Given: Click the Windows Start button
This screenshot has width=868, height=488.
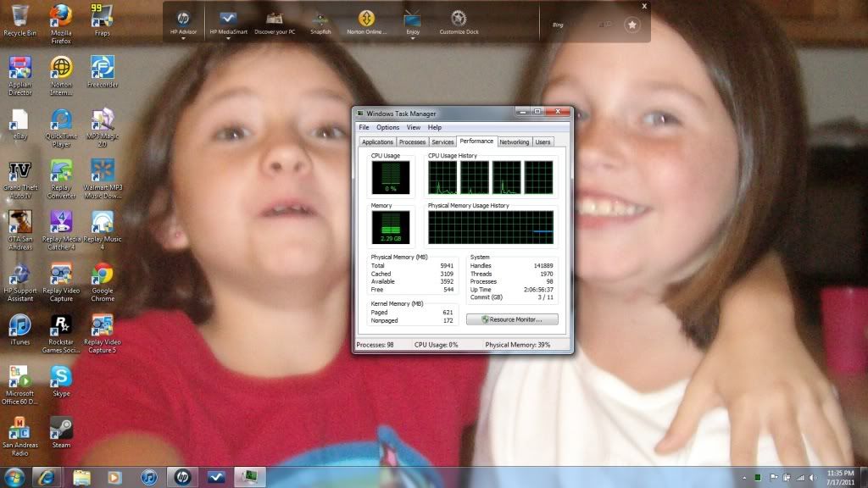Looking at the screenshot, I should click(x=14, y=477).
